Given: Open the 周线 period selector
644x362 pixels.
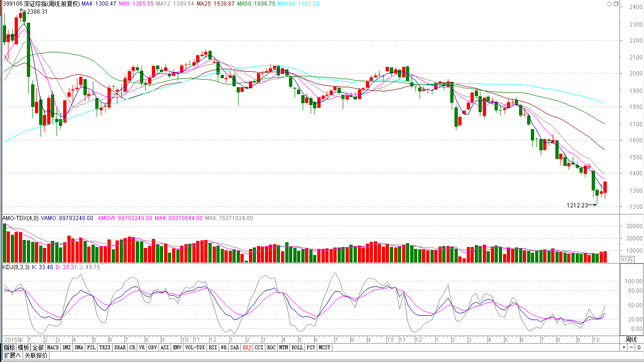Looking at the screenshot, I should [x=631, y=339].
